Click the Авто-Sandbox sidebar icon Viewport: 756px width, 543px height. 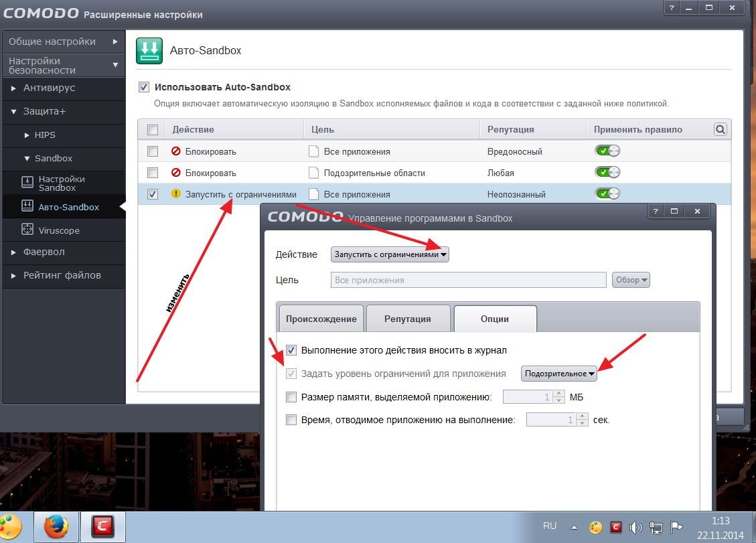pyautogui.click(x=27, y=206)
